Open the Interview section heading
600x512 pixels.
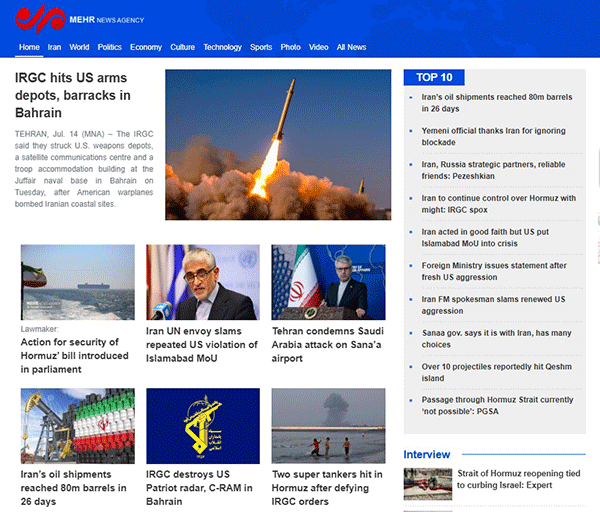pyautogui.click(x=427, y=455)
